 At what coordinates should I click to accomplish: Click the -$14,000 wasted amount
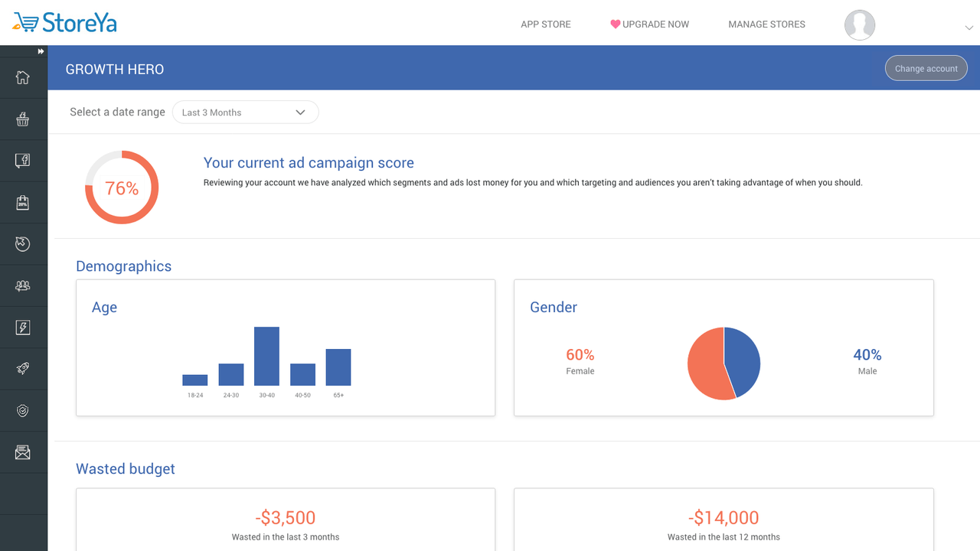724,518
